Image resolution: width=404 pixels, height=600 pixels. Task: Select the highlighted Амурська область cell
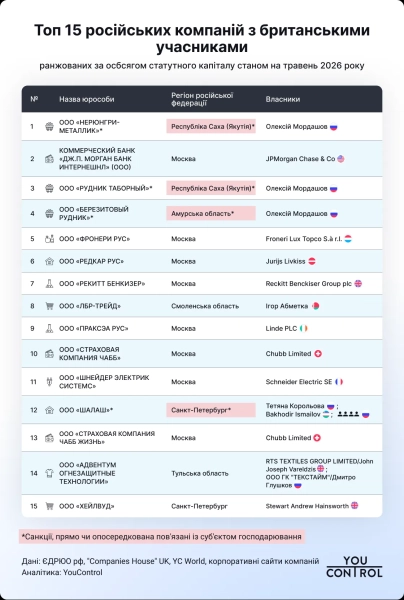tap(211, 213)
